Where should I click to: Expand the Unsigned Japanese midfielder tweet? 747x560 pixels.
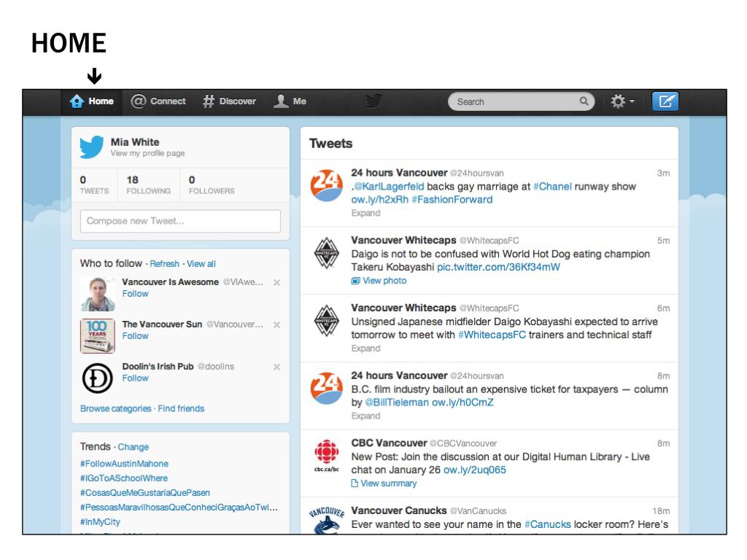(x=366, y=348)
